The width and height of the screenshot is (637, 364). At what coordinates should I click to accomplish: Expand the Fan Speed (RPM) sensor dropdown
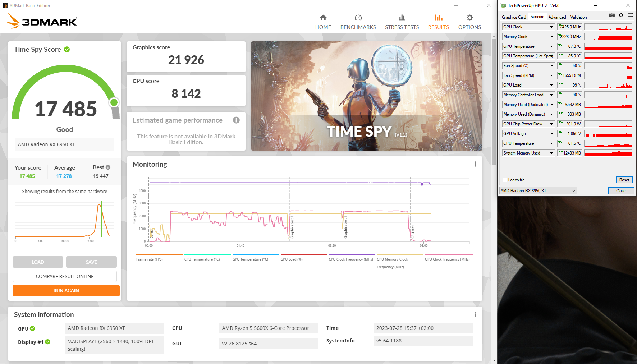(551, 75)
